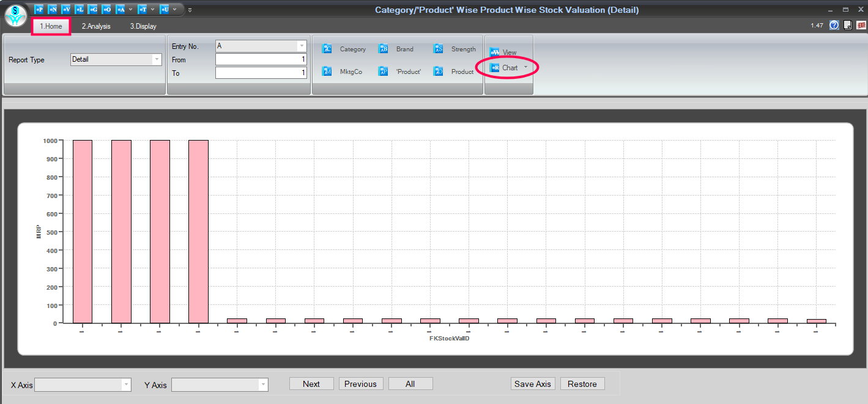The height and width of the screenshot is (404, 868).
Task: Expand the Report Type dropdown
Action: 157,60
